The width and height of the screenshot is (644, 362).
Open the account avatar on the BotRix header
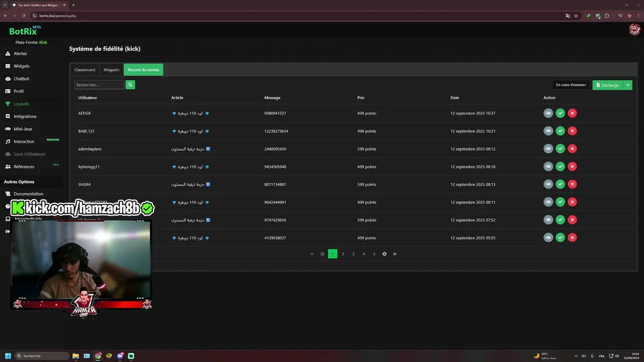tap(634, 30)
